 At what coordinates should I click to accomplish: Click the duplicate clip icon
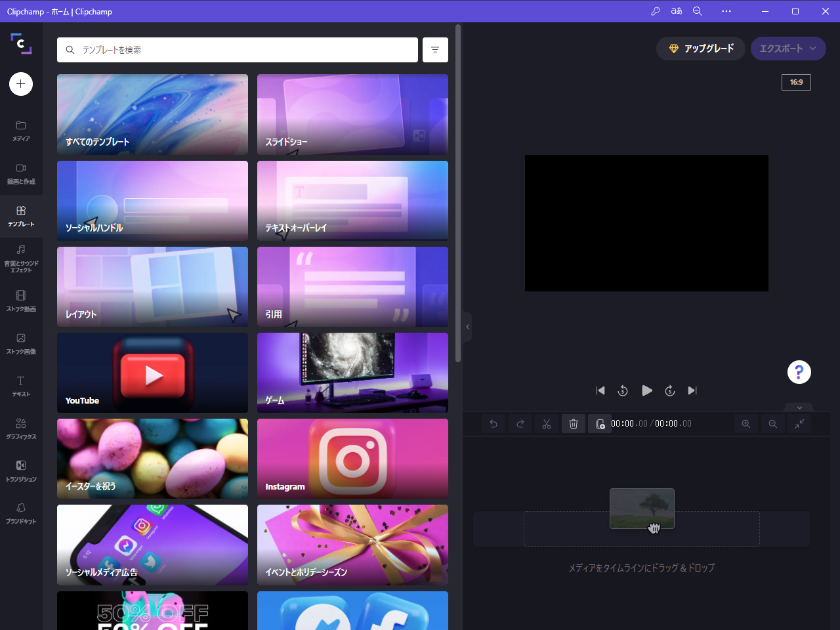(x=600, y=424)
